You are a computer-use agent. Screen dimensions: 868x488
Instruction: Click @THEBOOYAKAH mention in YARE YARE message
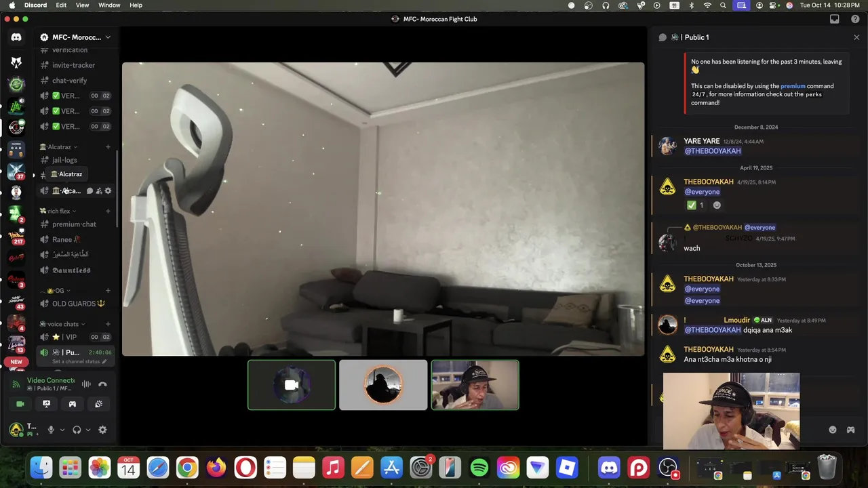(713, 151)
